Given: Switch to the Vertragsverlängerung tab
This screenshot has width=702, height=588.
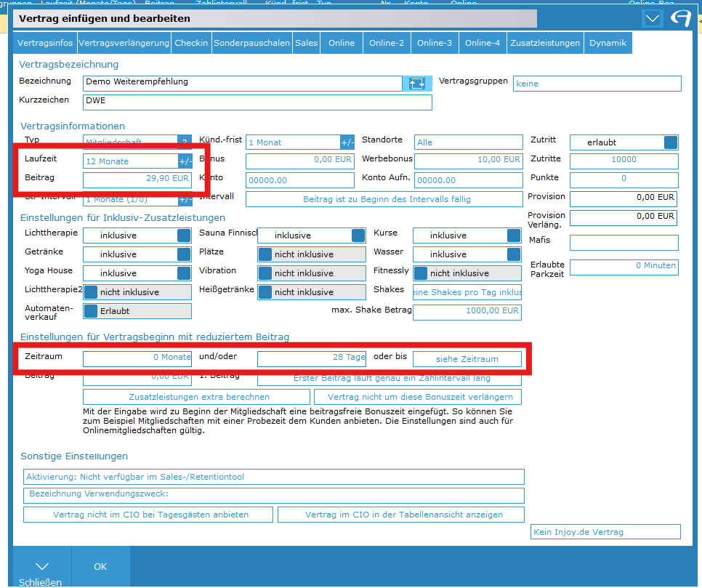Looking at the screenshot, I should click(124, 43).
